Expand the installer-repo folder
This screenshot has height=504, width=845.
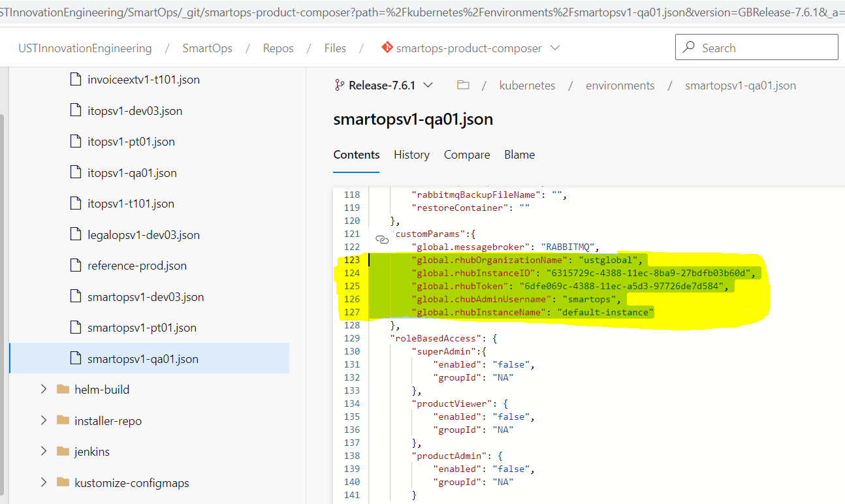[44, 420]
